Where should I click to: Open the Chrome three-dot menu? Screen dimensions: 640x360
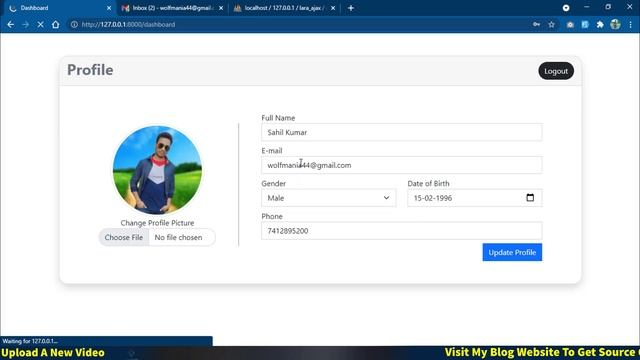(630, 24)
